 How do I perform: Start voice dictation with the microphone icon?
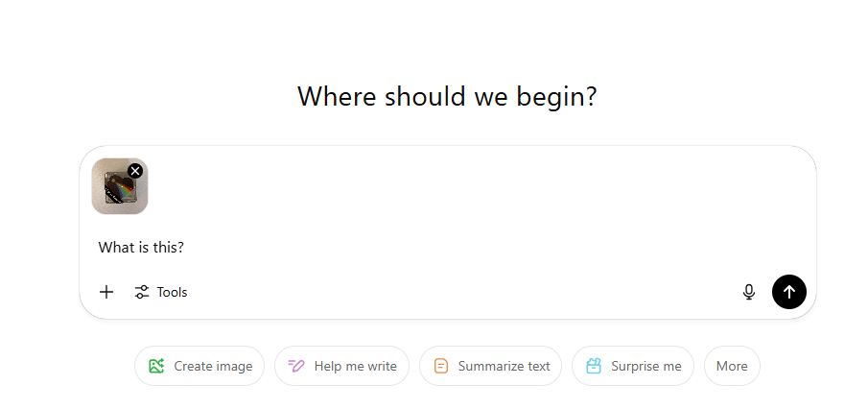pos(749,292)
